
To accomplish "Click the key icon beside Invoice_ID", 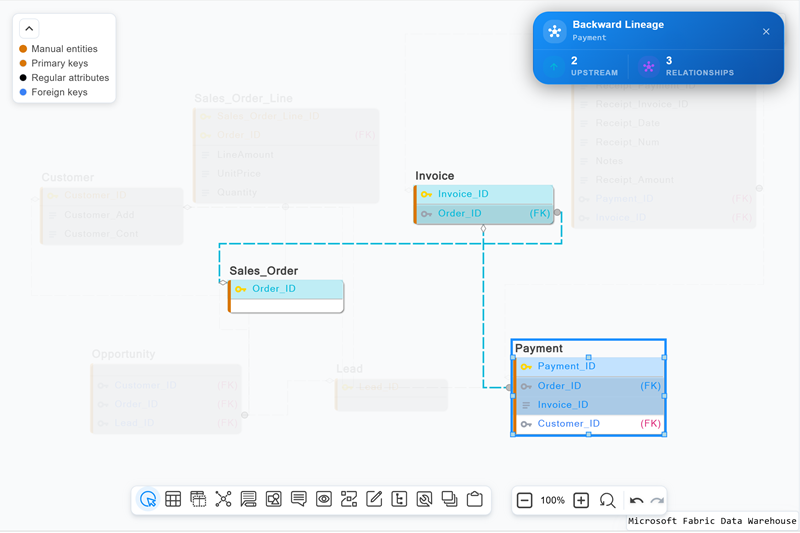I will 427,194.
